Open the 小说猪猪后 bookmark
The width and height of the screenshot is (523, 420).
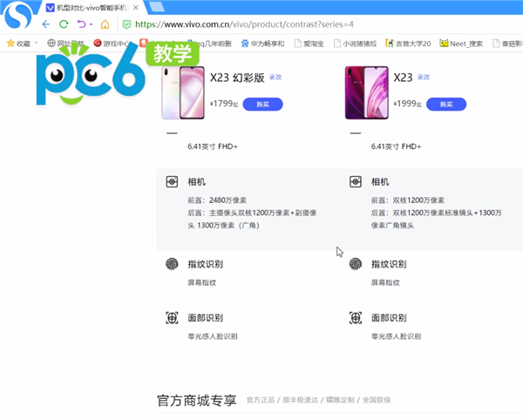(x=355, y=44)
